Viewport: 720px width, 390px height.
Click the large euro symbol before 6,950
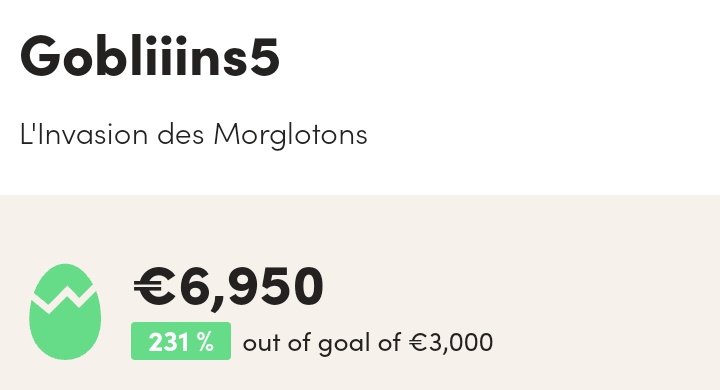(154, 287)
